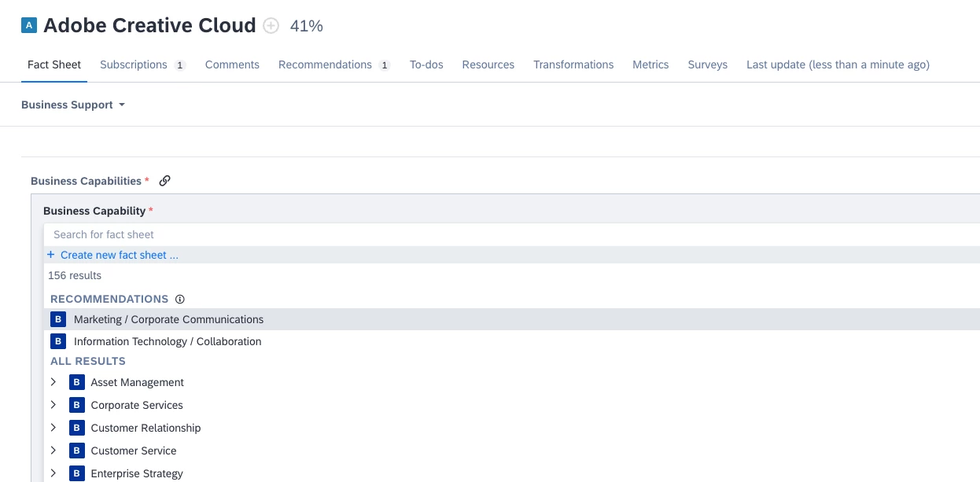Click the Application fact sheet type icon beside title
This screenshot has width=980, height=482.
(29, 25)
